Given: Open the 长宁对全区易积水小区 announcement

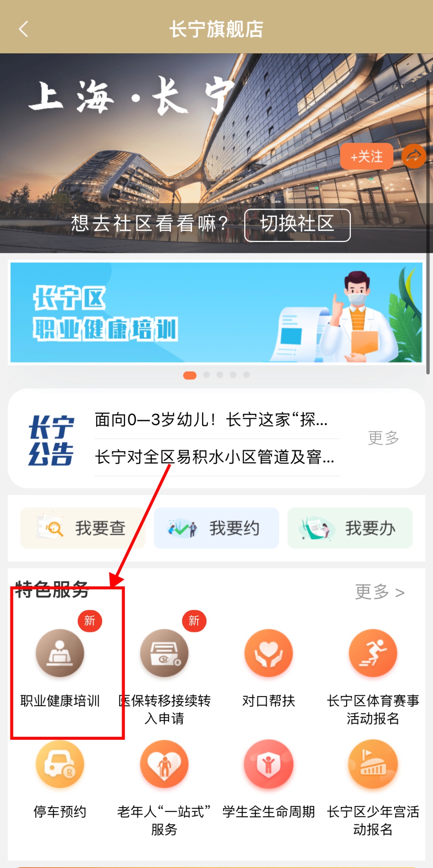Looking at the screenshot, I should click(x=215, y=457).
